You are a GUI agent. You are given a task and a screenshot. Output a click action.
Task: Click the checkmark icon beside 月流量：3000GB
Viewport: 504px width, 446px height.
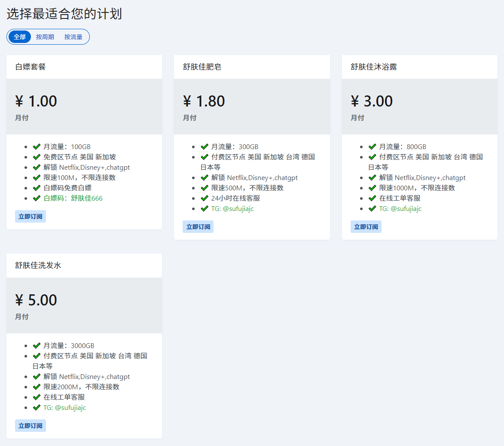click(37, 346)
